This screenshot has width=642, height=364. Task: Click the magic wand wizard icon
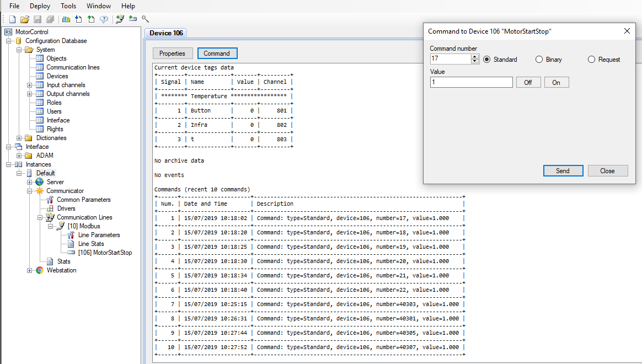tap(146, 19)
